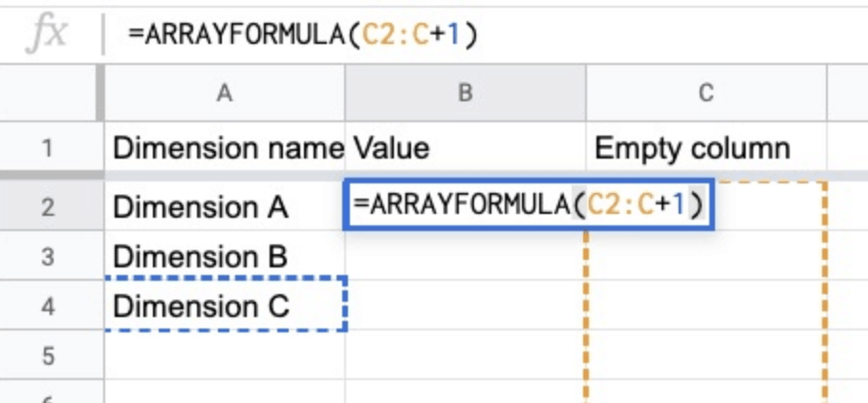This screenshot has width=868, height=403.
Task: Select empty cell C3 in dashed range
Action: click(x=705, y=256)
